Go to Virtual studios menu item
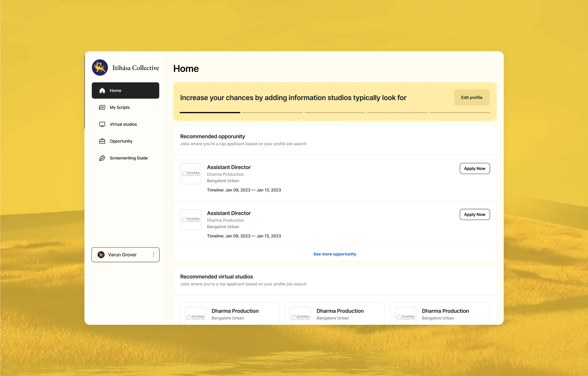The width and height of the screenshot is (588, 376). pos(123,124)
